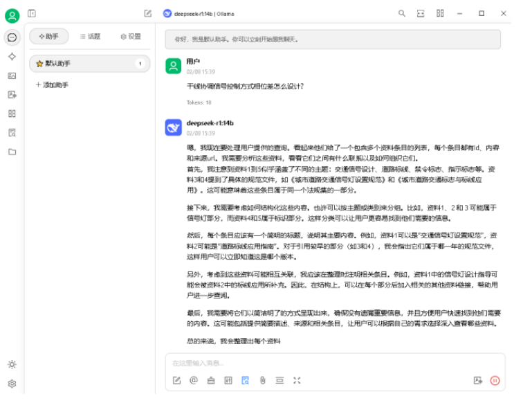Open the files folder sidebar icon
Screen dimensions: 532x412
click(x=12, y=152)
